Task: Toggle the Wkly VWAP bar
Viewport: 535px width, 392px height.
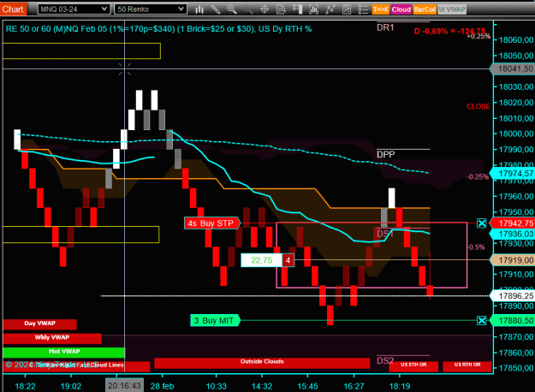Action: [52, 338]
